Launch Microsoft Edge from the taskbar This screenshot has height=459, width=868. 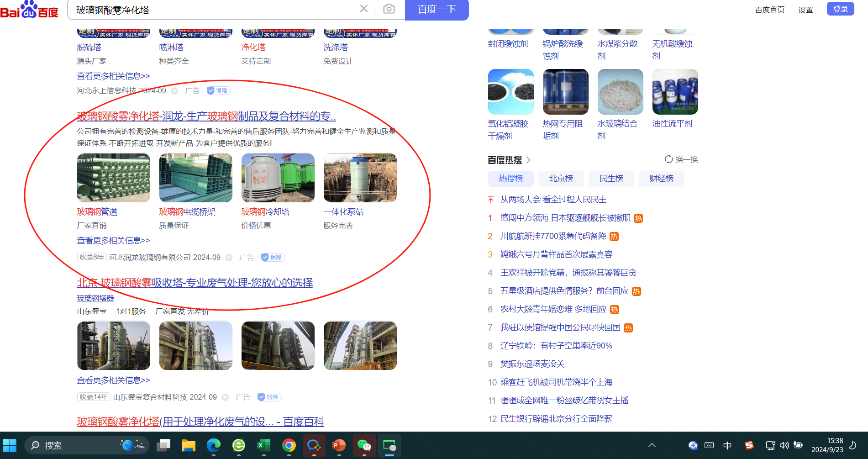pyautogui.click(x=214, y=445)
